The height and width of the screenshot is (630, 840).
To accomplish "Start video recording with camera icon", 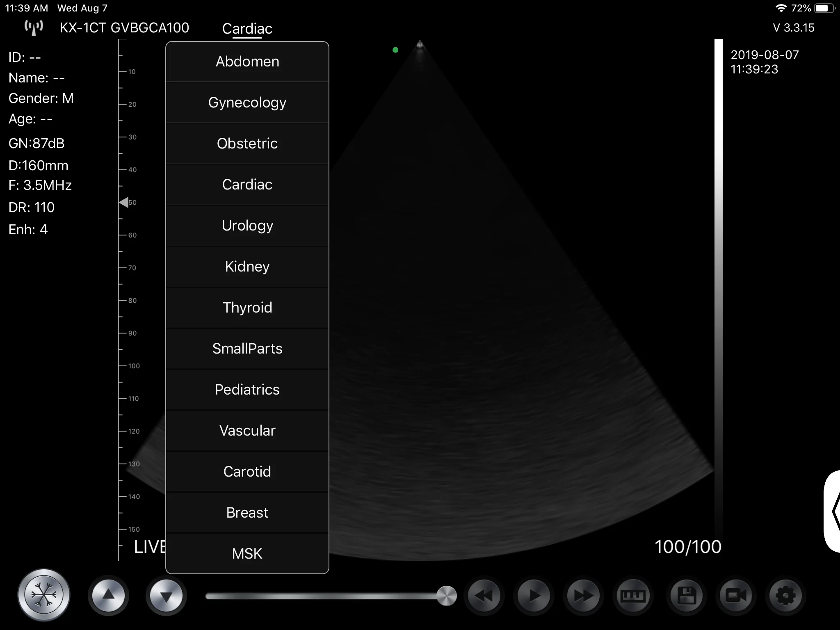I will [x=736, y=596].
